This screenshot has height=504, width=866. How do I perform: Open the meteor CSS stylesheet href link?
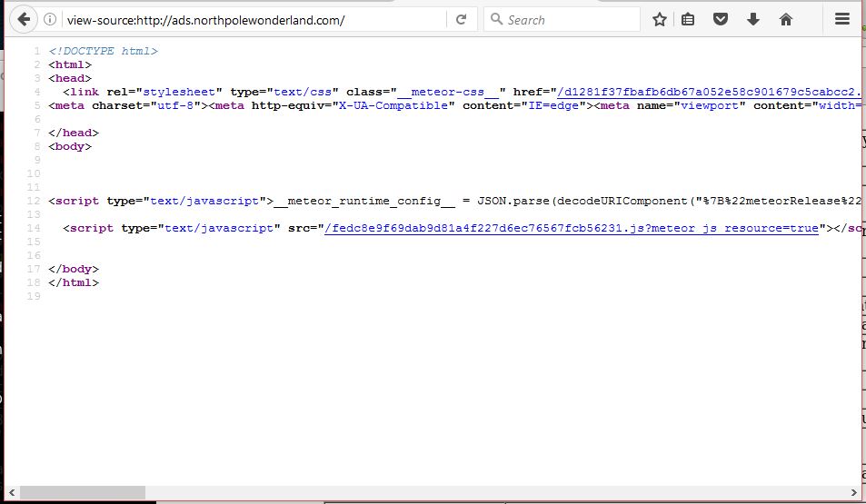(x=709, y=92)
